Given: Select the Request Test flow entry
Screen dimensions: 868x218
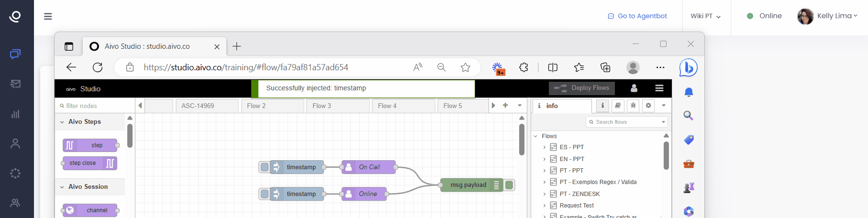Looking at the screenshot, I should coord(577,206).
